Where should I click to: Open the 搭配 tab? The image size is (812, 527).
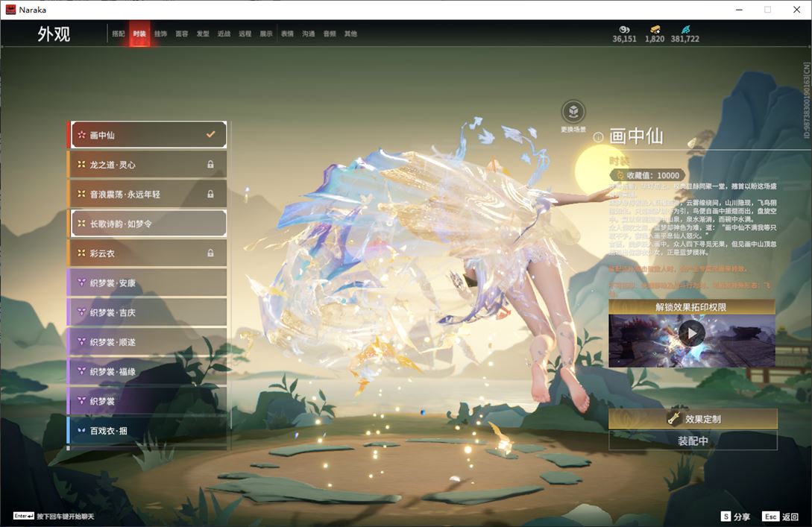click(119, 34)
